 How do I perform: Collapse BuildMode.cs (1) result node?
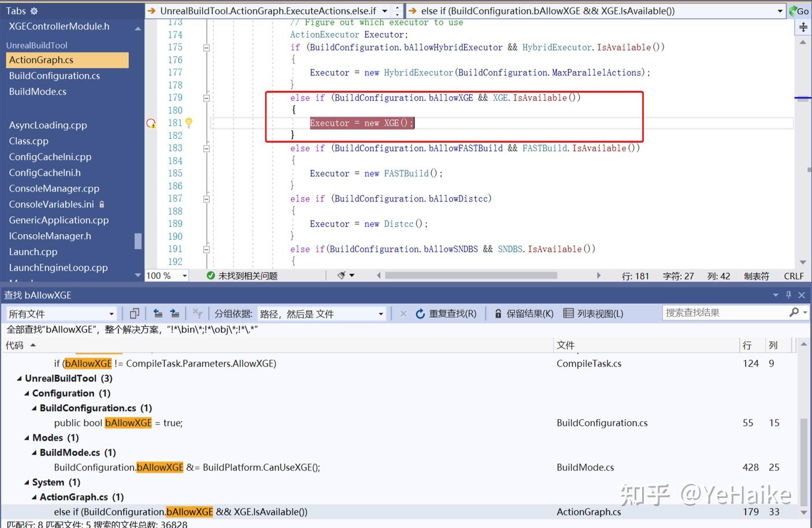(34, 453)
